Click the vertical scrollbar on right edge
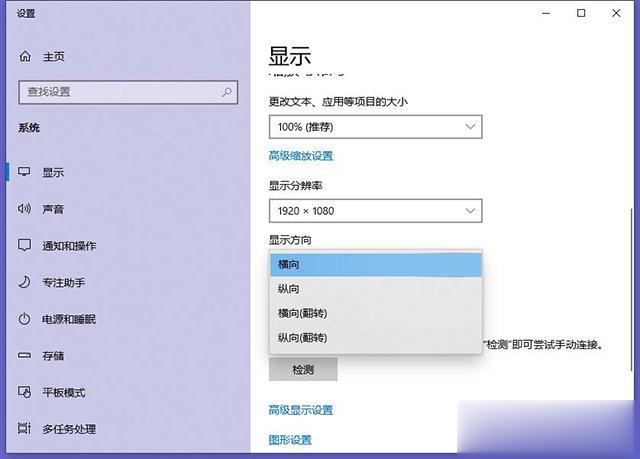The width and height of the screenshot is (640, 459). pos(632,290)
